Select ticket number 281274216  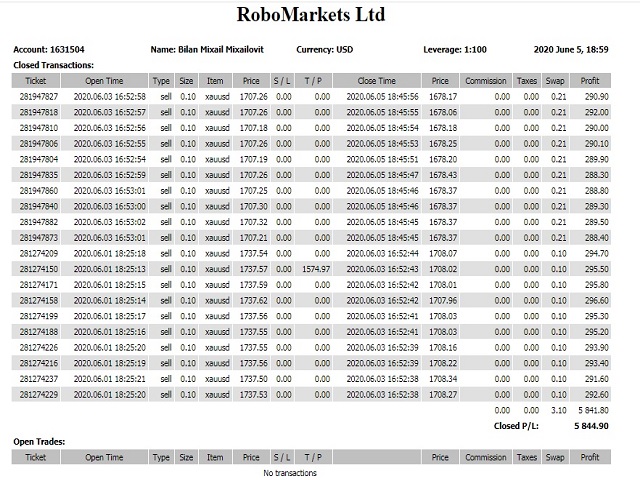click(39, 363)
